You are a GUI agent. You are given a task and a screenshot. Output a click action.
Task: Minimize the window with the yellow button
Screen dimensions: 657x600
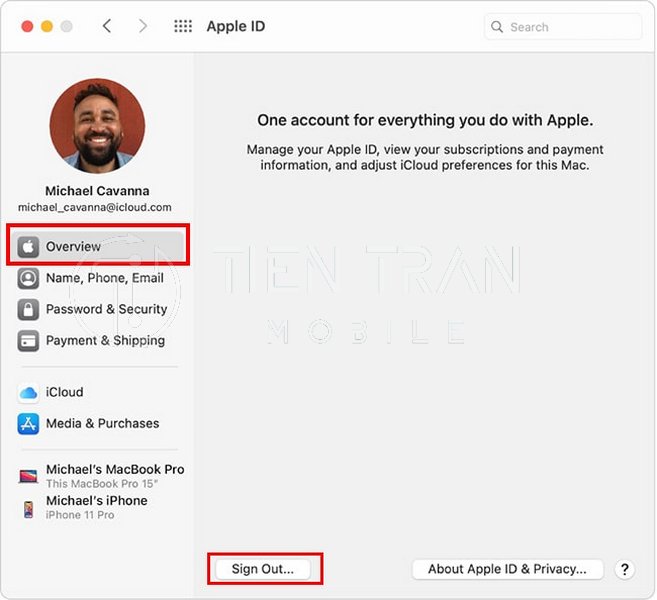(x=47, y=27)
